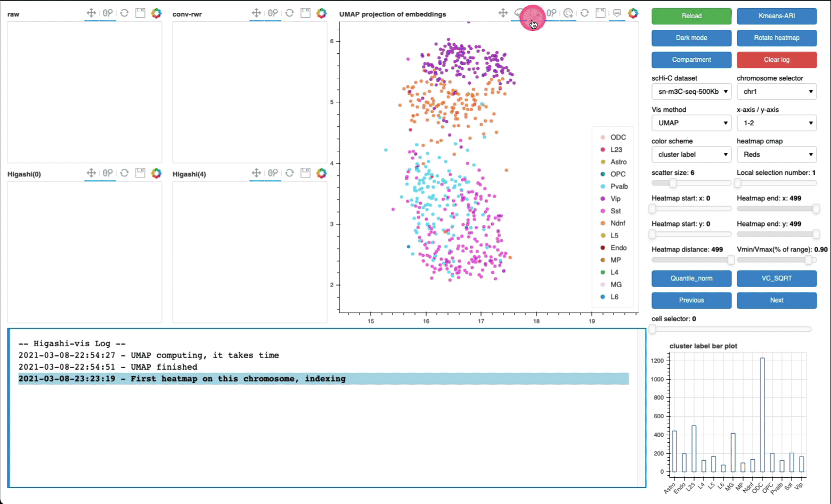The height and width of the screenshot is (504, 831).
Task: Click Reset icon in UMAP plot toolbar
Action: (584, 13)
